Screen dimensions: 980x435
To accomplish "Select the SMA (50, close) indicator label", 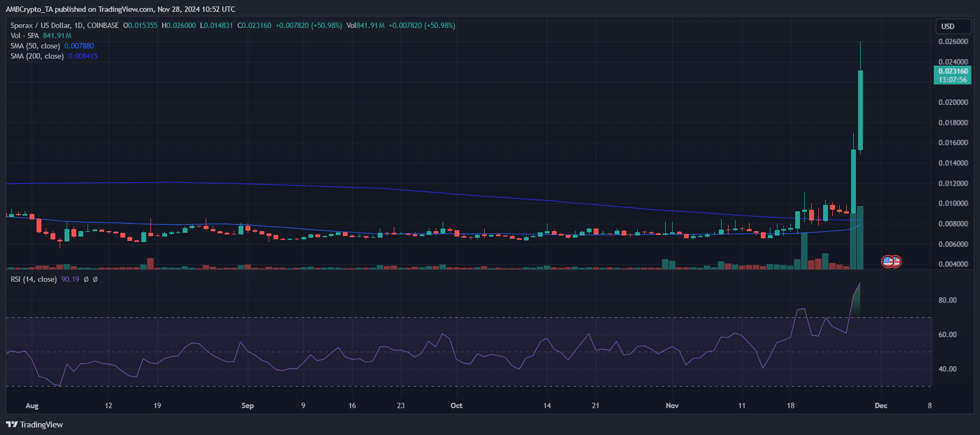I will click(x=35, y=46).
